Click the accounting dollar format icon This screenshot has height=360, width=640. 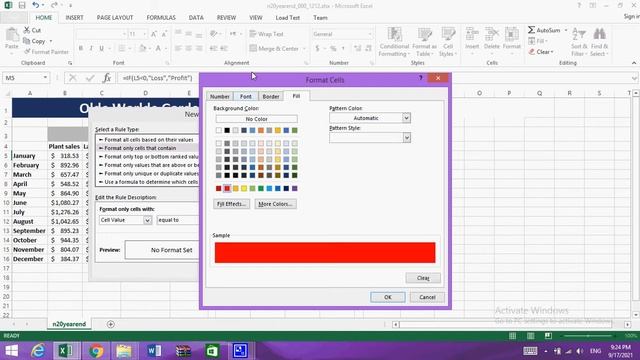317,48
